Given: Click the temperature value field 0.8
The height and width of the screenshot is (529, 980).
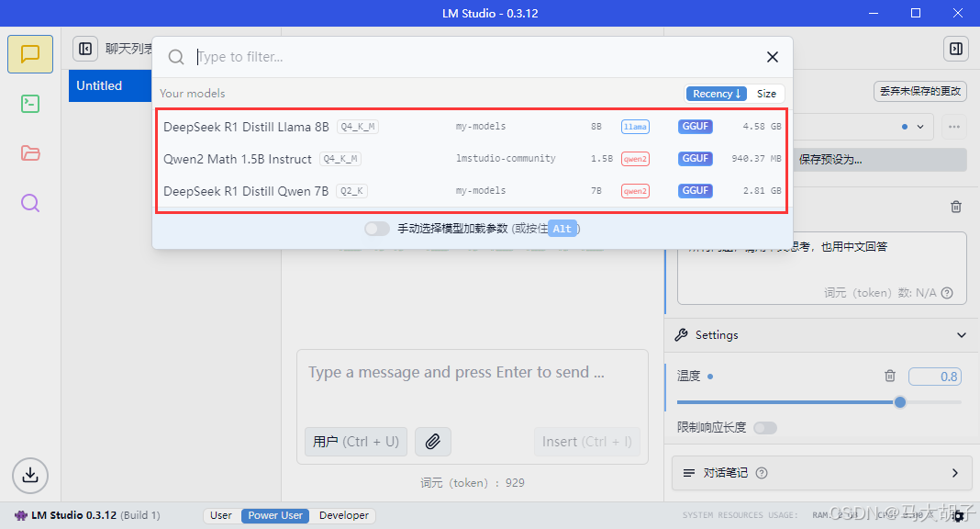Looking at the screenshot, I should (x=935, y=377).
